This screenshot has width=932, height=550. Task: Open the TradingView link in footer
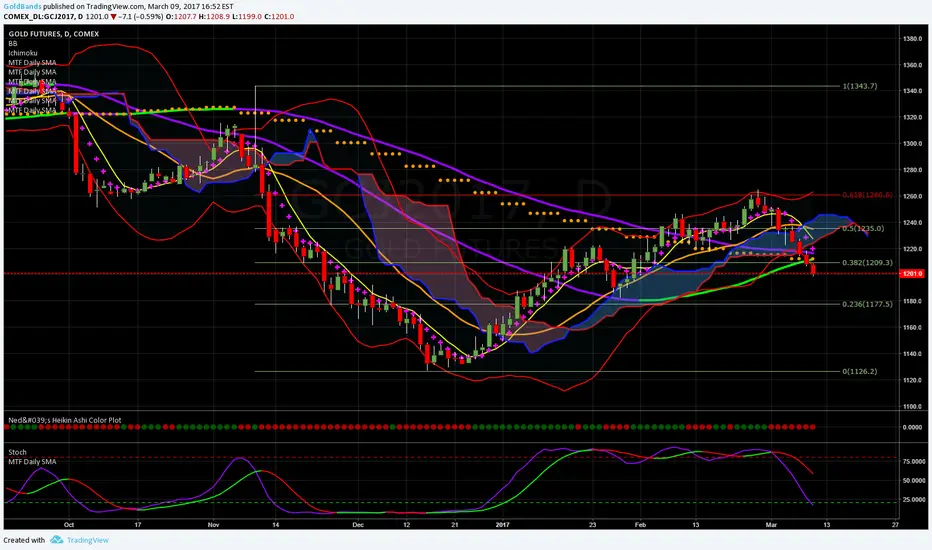[87, 540]
